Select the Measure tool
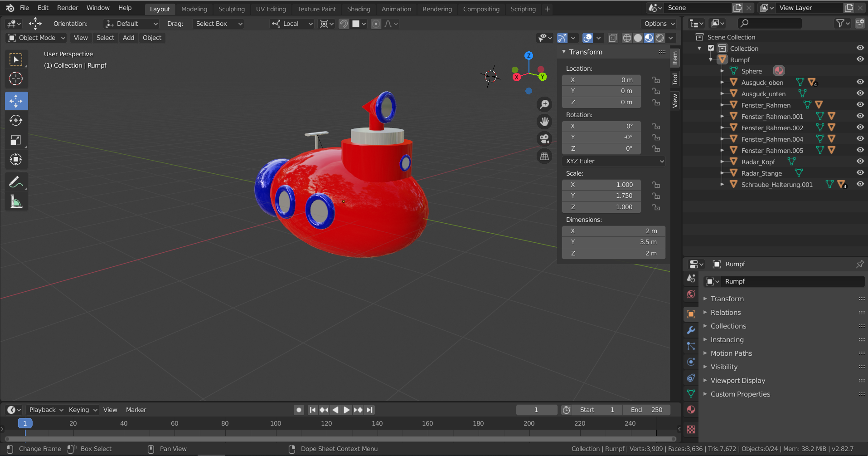Viewport: 868px width, 456px height. (x=16, y=202)
